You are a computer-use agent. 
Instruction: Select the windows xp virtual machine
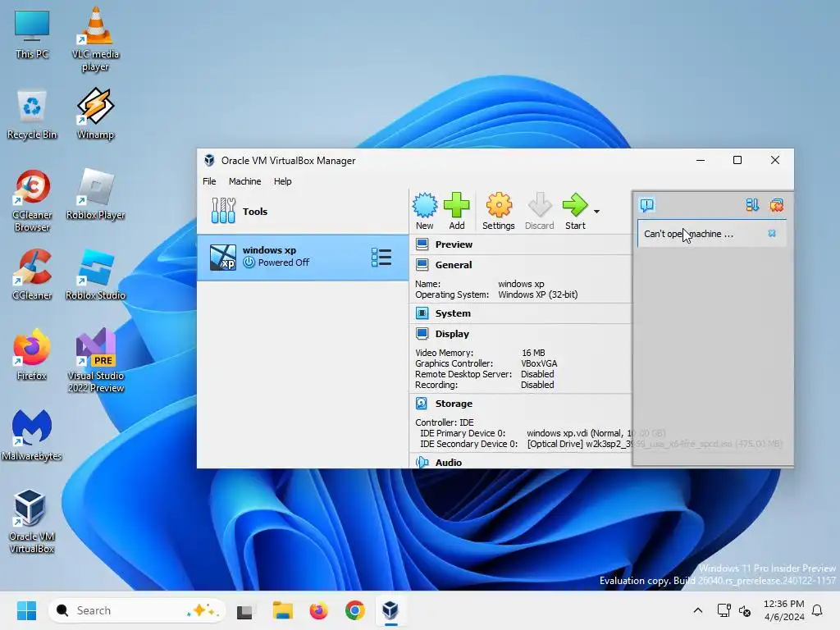303,257
